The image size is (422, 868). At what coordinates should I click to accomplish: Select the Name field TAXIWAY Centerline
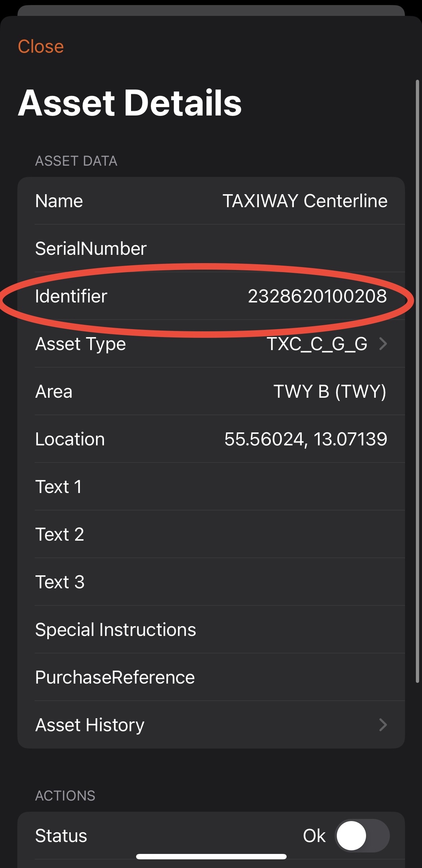click(x=211, y=201)
